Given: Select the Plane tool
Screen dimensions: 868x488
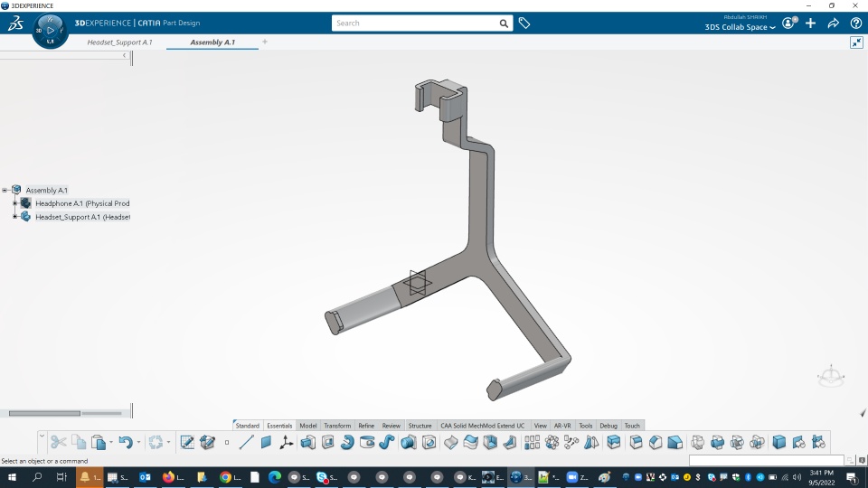Looking at the screenshot, I should (266, 442).
